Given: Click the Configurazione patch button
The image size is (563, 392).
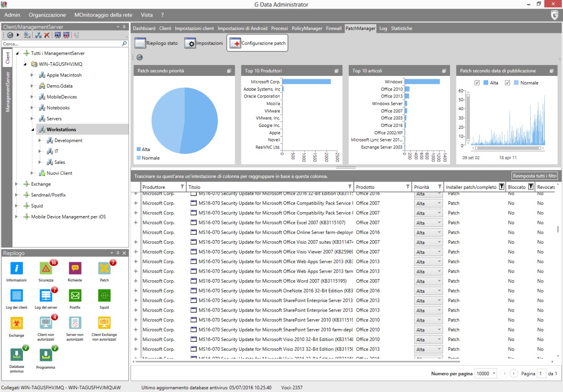Looking at the screenshot, I should point(258,43).
